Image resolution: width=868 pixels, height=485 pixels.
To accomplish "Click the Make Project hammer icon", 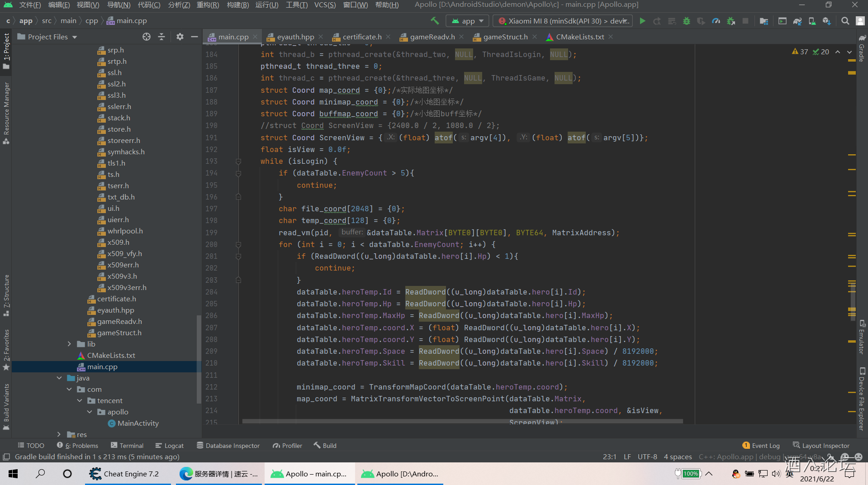I will [435, 21].
